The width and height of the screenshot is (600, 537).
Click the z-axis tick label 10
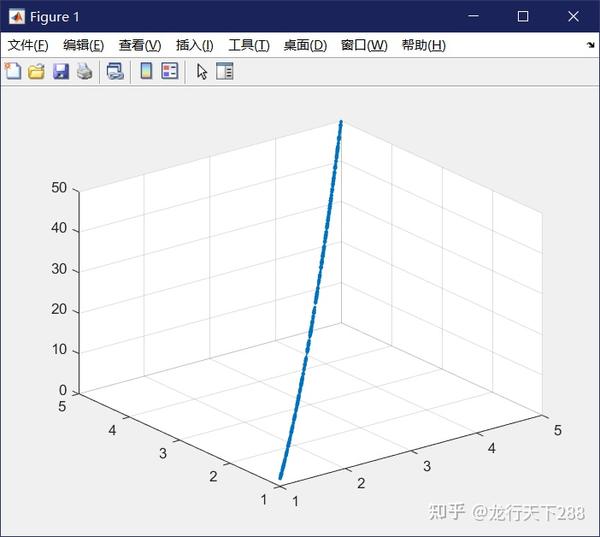(59, 349)
